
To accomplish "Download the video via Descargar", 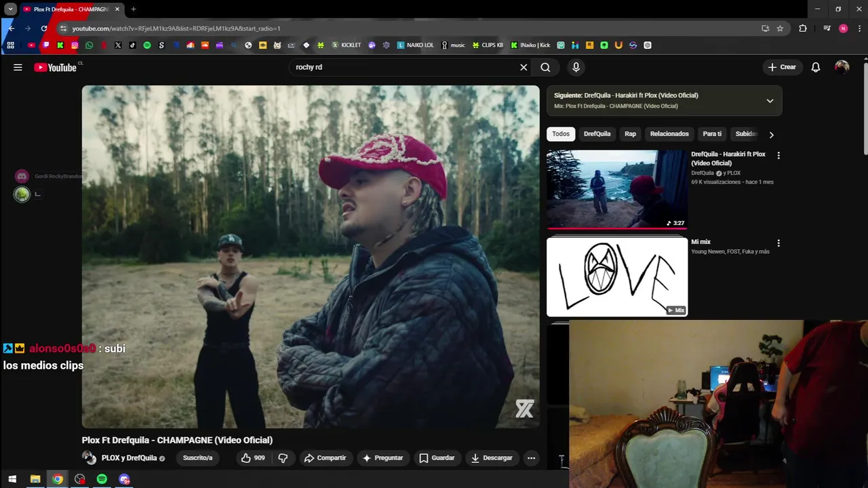I will [492, 458].
